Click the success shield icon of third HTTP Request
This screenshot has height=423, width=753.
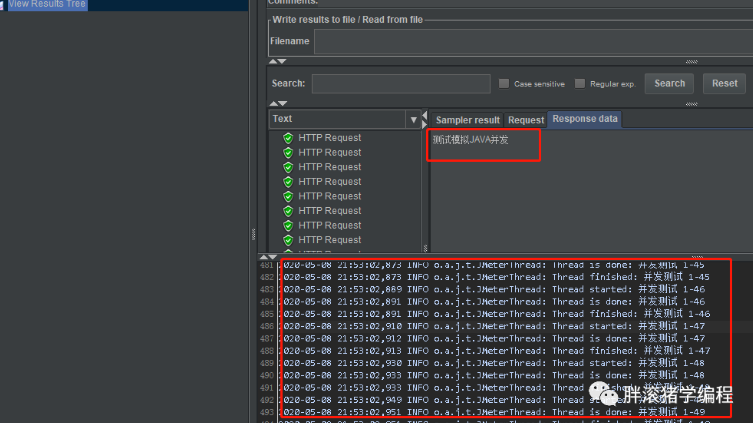(x=288, y=168)
